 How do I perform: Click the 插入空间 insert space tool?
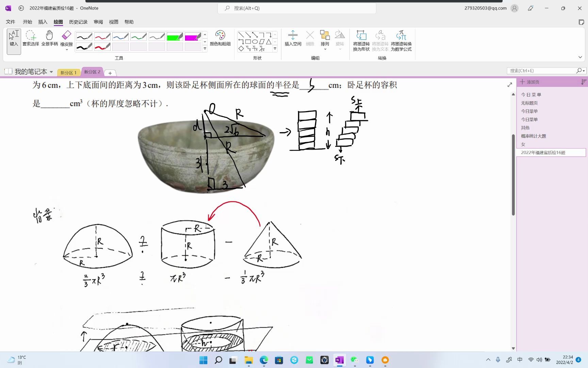pos(293,38)
